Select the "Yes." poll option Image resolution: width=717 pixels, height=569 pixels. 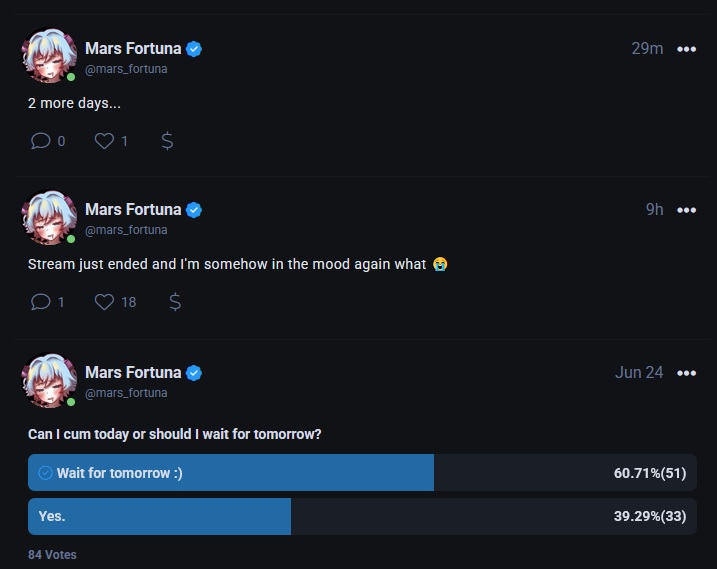pyautogui.click(x=160, y=516)
